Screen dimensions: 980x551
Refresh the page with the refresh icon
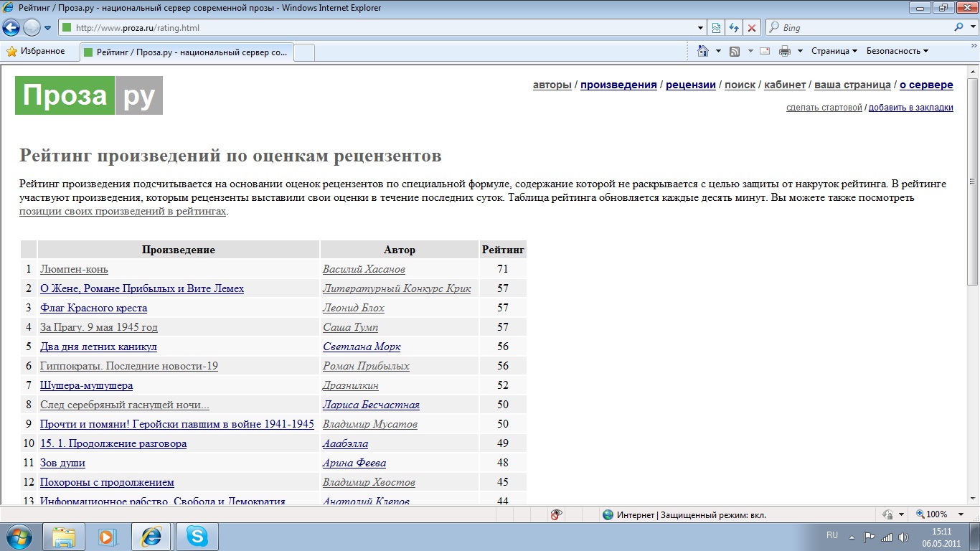click(x=733, y=28)
